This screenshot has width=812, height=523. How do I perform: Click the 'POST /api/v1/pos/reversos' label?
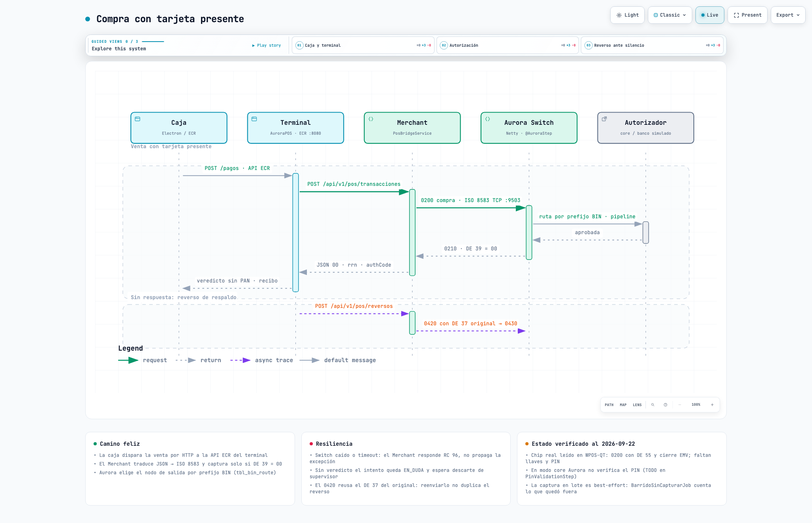click(354, 306)
